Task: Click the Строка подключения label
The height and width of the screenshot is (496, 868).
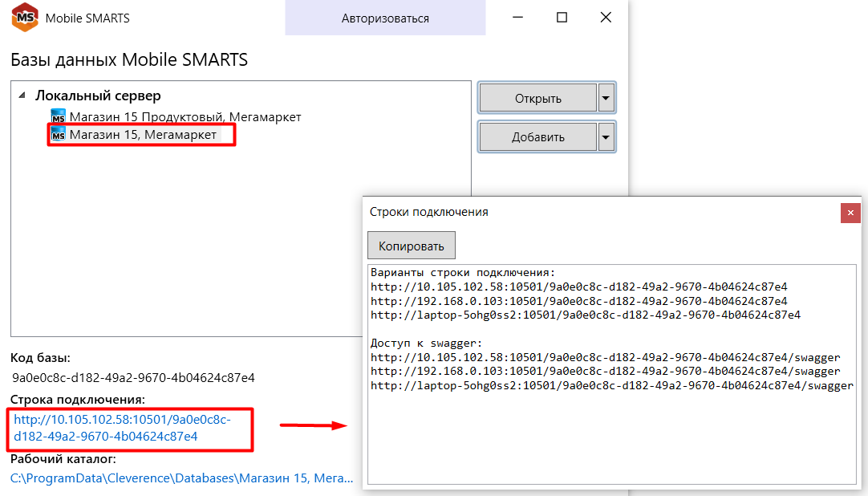Action: [78, 400]
